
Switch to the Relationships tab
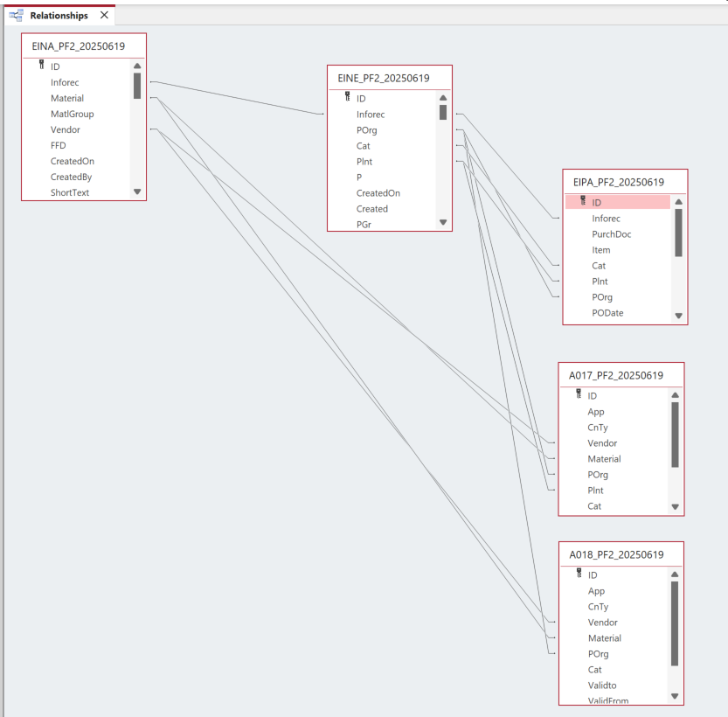point(59,15)
